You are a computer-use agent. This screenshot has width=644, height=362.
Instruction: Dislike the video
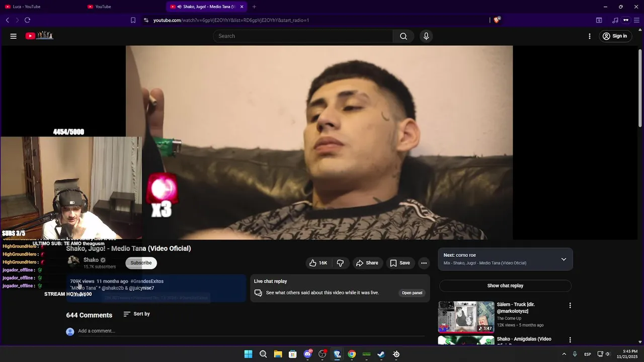(340, 263)
